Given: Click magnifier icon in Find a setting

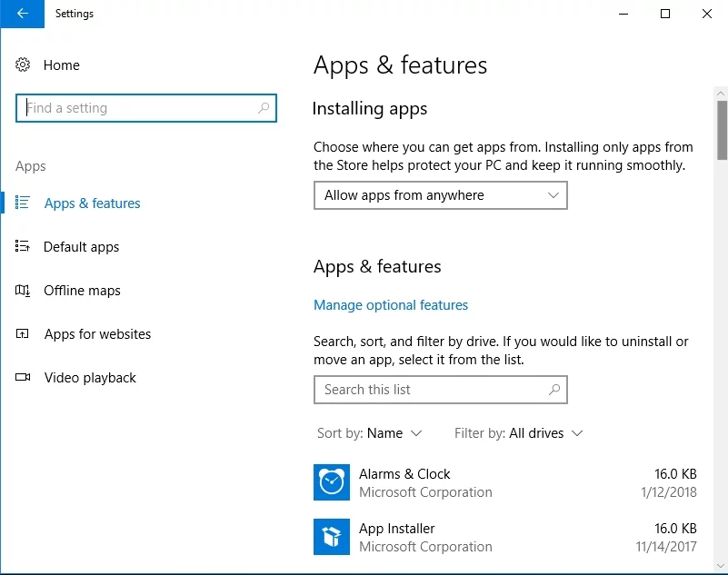Looking at the screenshot, I should [264, 108].
